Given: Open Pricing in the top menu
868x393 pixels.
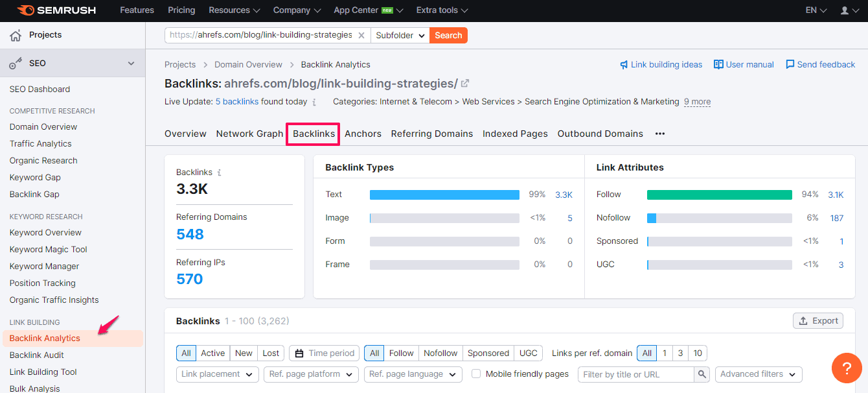Looking at the screenshot, I should [181, 10].
